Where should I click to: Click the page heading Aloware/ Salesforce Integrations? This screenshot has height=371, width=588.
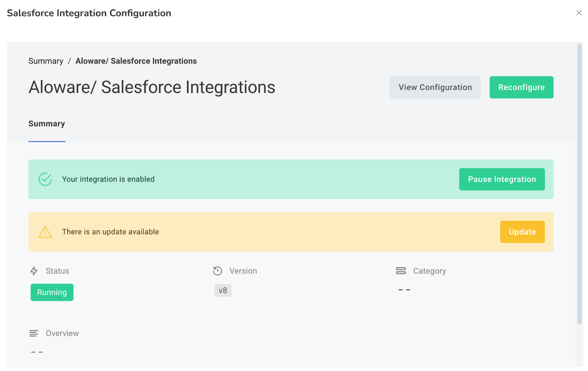(152, 88)
